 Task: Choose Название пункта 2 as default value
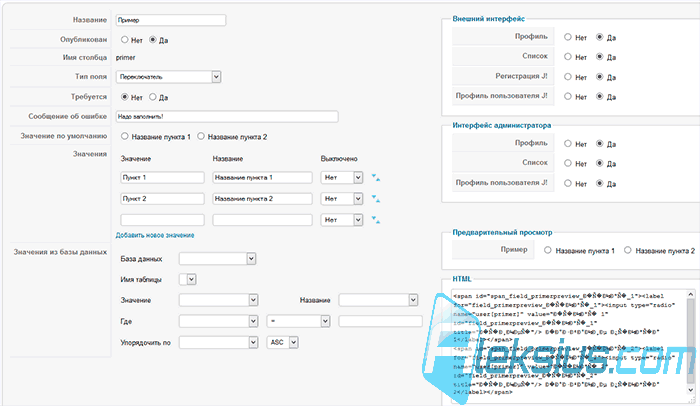click(x=201, y=136)
